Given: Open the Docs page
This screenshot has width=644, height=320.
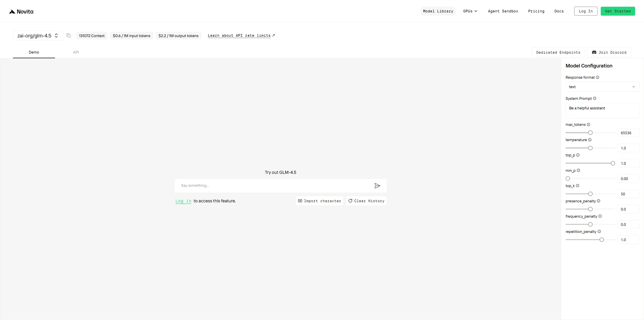Looking at the screenshot, I should click(559, 11).
